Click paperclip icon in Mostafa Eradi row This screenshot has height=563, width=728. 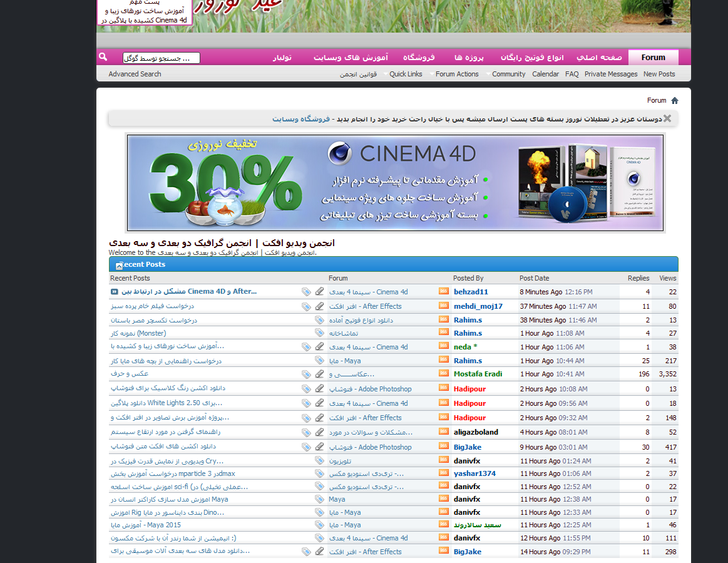click(x=319, y=373)
